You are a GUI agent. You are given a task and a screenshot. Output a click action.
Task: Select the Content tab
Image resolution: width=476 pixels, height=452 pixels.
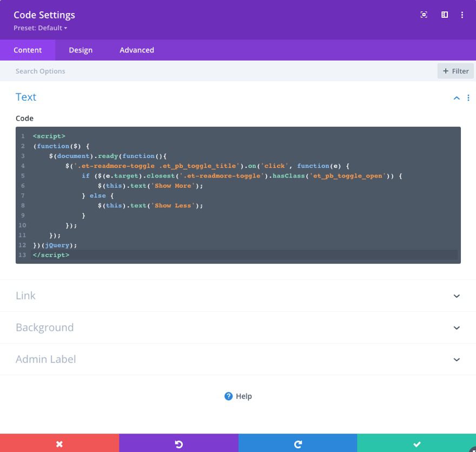pos(28,50)
